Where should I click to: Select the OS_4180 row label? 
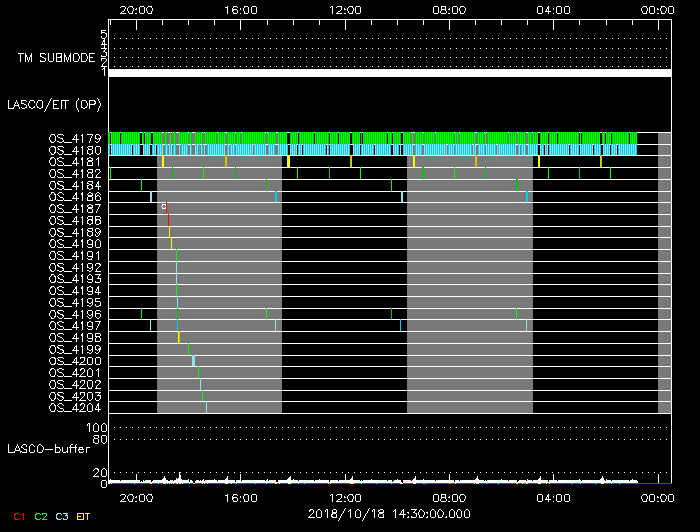(x=74, y=150)
